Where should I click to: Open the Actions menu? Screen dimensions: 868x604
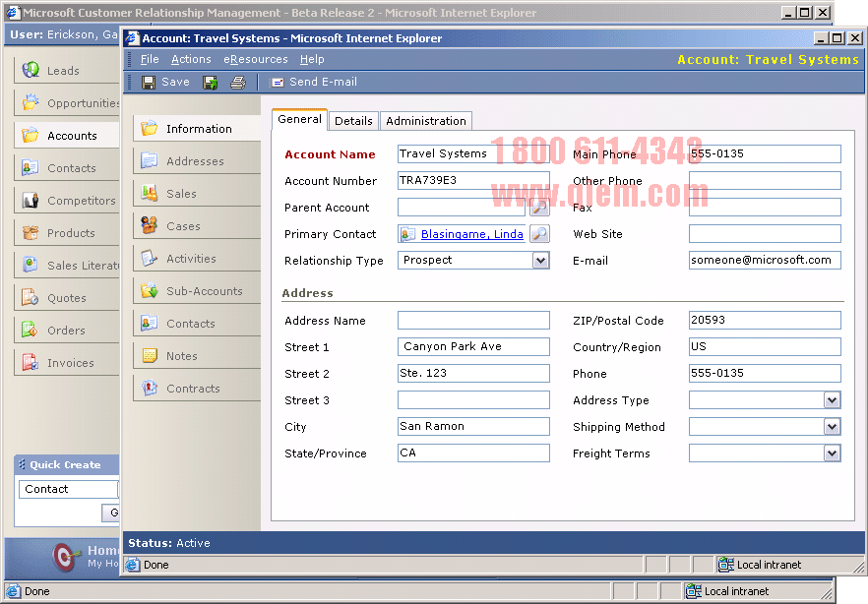[191, 59]
